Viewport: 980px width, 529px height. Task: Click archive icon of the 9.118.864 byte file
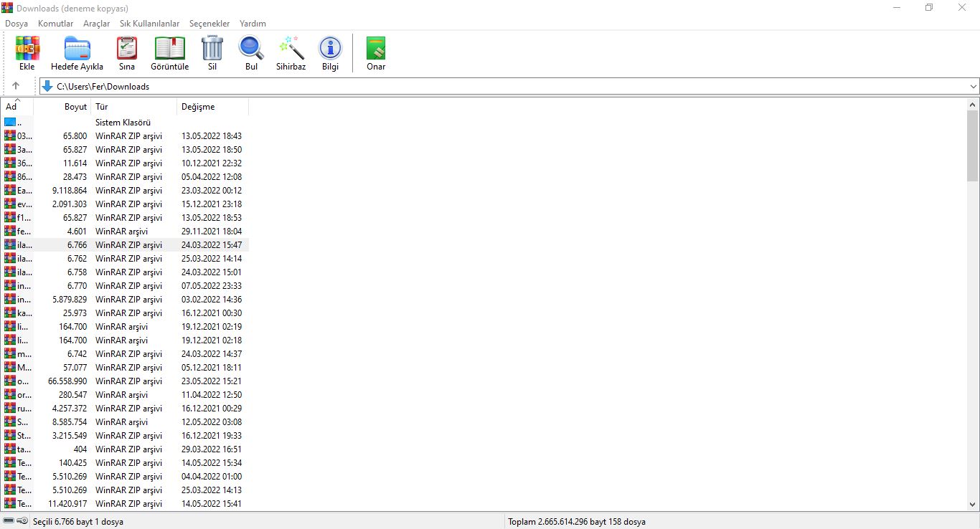click(x=10, y=191)
